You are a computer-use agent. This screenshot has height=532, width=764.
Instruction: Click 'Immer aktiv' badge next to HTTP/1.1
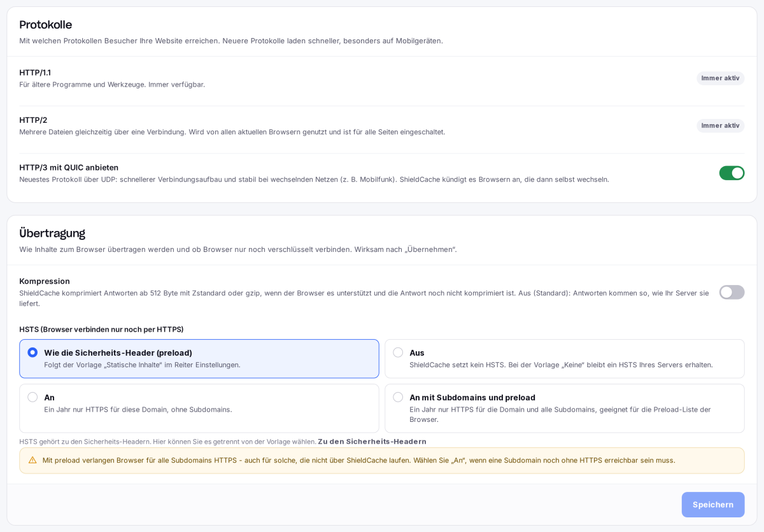[720, 78]
